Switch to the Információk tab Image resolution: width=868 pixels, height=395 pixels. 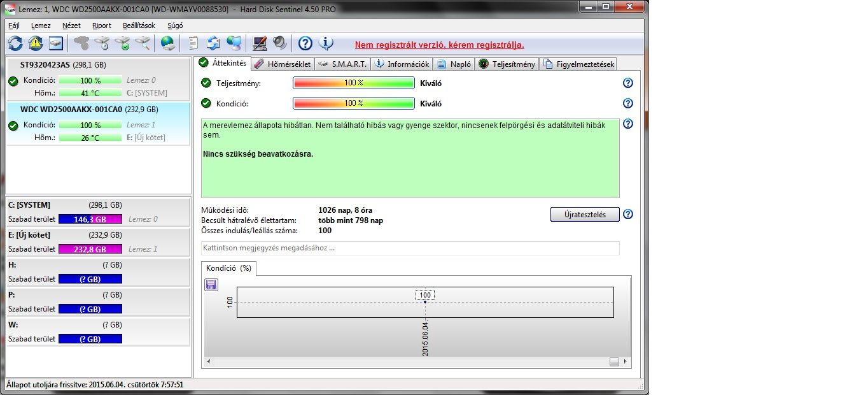pyautogui.click(x=402, y=64)
